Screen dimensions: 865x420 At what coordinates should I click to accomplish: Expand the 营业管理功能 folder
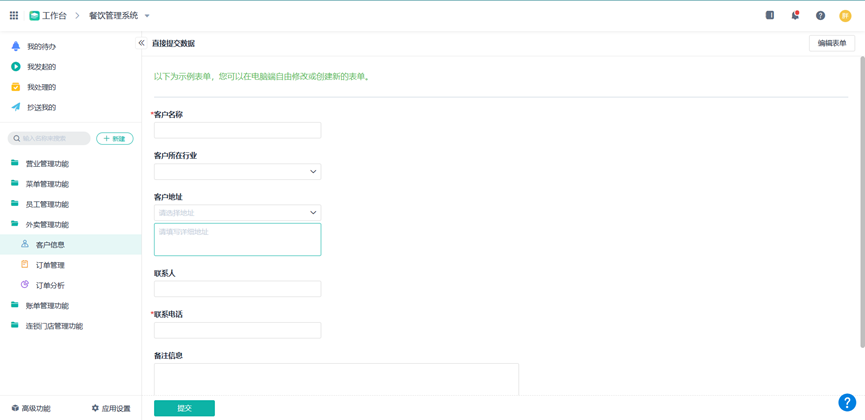coord(47,164)
